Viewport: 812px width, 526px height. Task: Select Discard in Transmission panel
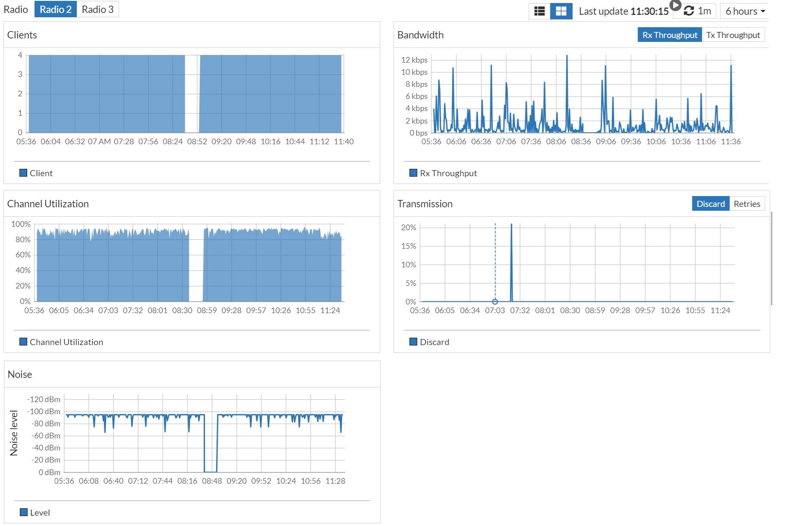tap(711, 204)
